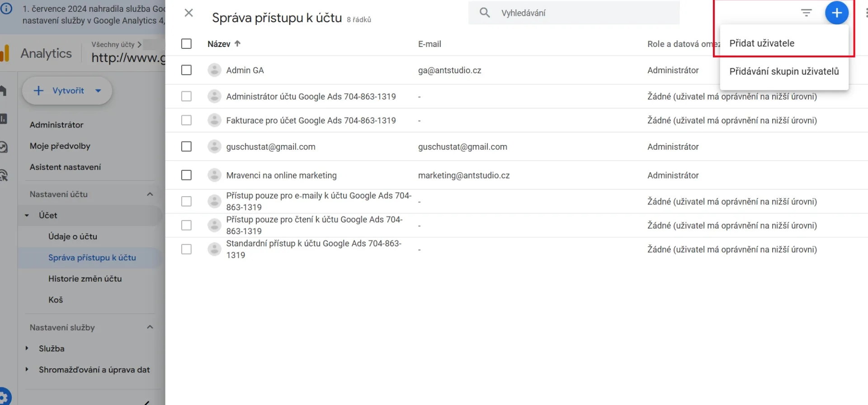Click Správa přístupu k účtu sidebar link
This screenshot has height=405, width=868.
[92, 257]
